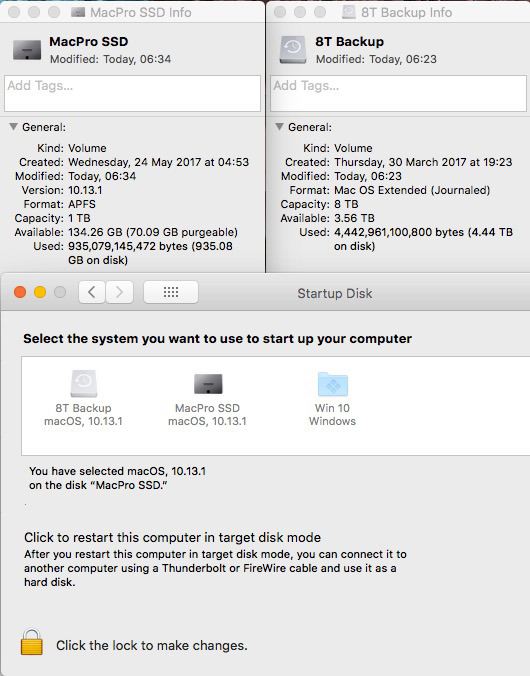Click Modified value "Today, 06:23" in 8T Backup General section
The height and width of the screenshot is (676, 530).
pyautogui.click(x=368, y=176)
